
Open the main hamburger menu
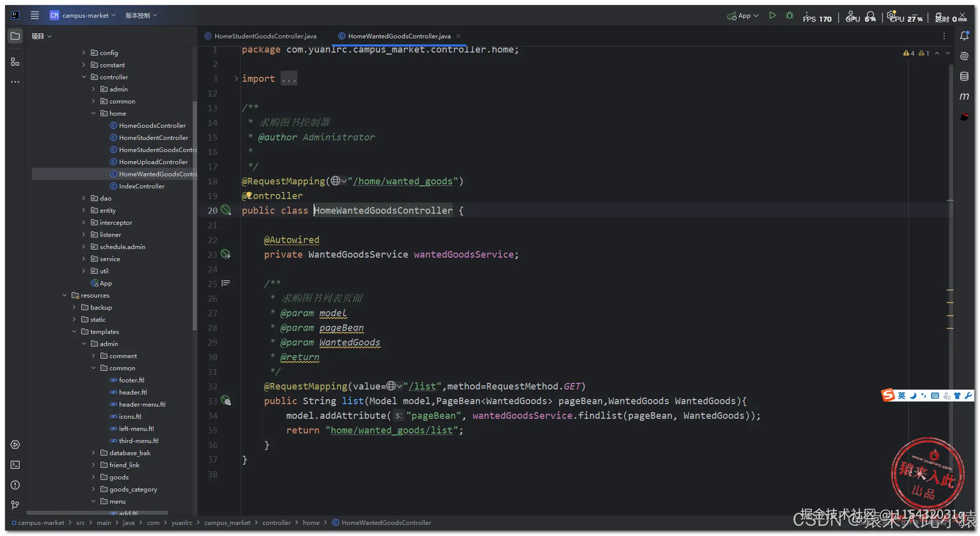(35, 15)
